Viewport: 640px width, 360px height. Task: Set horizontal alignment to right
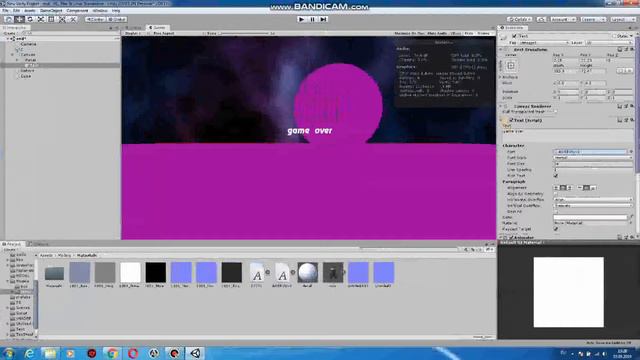coord(569,188)
